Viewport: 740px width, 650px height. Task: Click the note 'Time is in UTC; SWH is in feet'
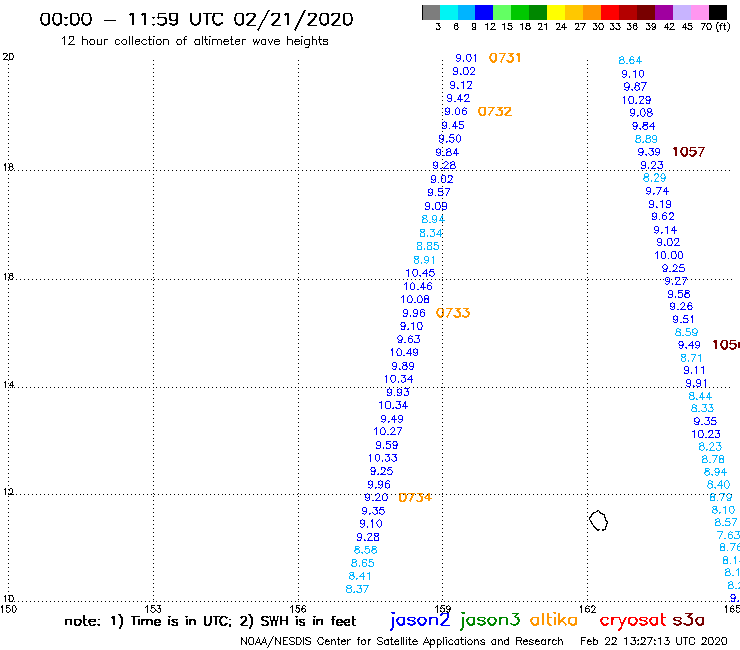[x=210, y=621]
